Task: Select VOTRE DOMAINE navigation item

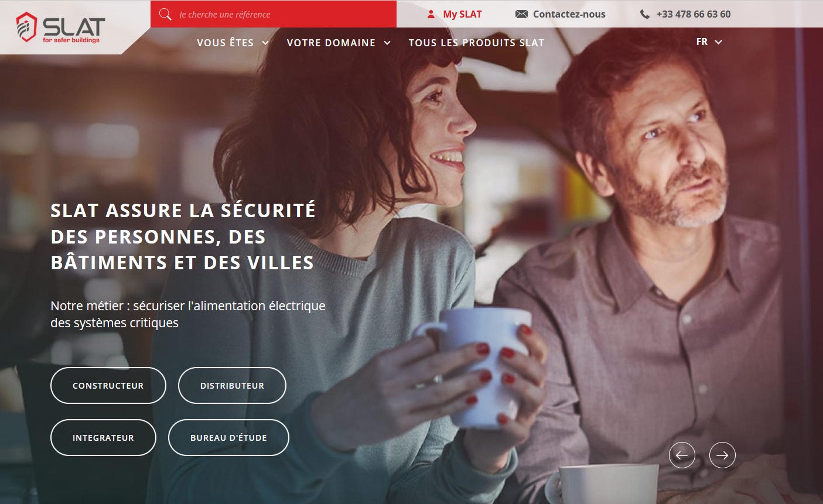Action: [x=331, y=43]
